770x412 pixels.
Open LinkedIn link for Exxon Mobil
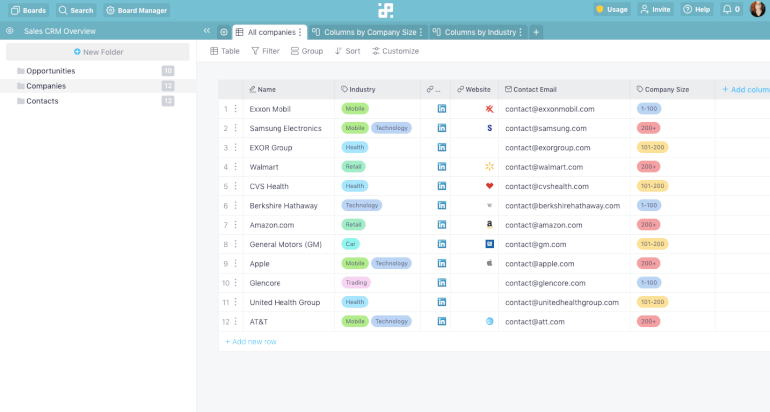442,109
